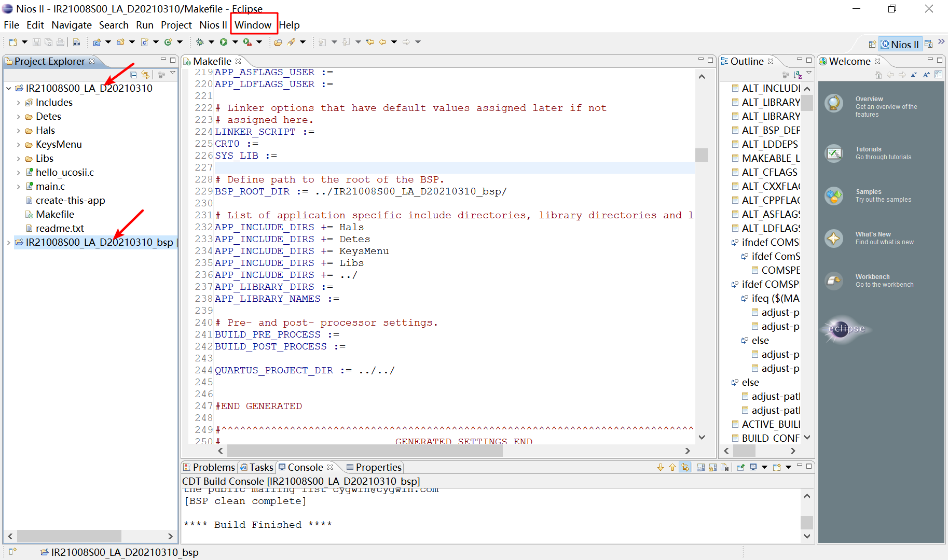Screen dimensions: 948x560
Task: Select main.c in Project Explorer
Action: [50, 186]
